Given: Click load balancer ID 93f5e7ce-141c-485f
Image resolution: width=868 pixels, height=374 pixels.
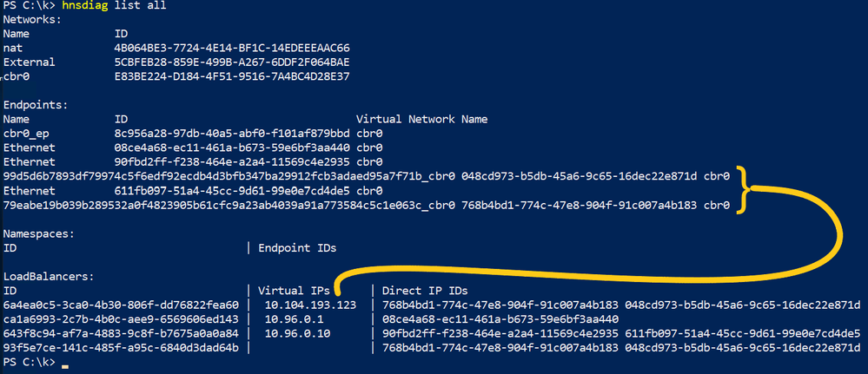Looking at the screenshot, I should tap(120, 348).
